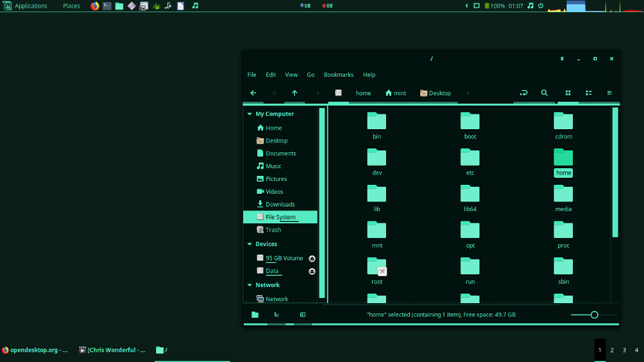Open the Edit menu

(271, 75)
